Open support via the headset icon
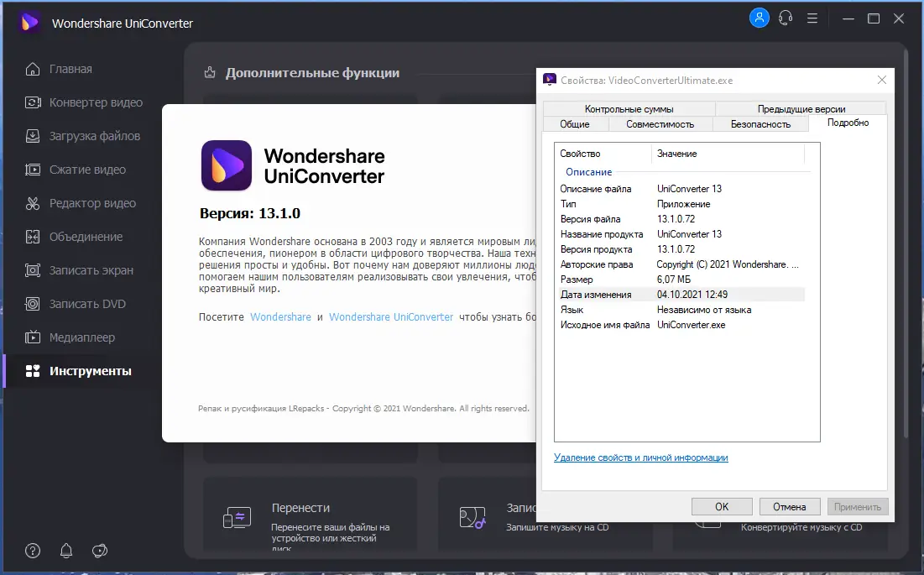Image resolution: width=924 pixels, height=575 pixels. (x=786, y=18)
